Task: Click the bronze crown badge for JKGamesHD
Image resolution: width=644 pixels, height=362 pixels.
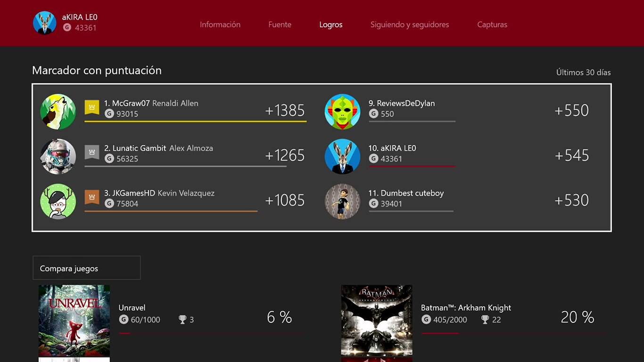Action: [92, 197]
